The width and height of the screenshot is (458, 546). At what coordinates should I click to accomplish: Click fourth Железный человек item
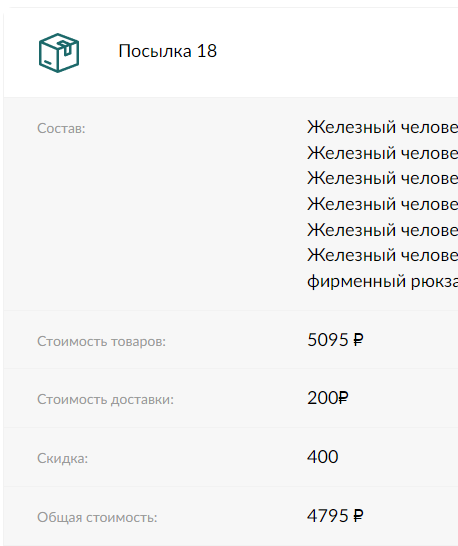(x=382, y=204)
